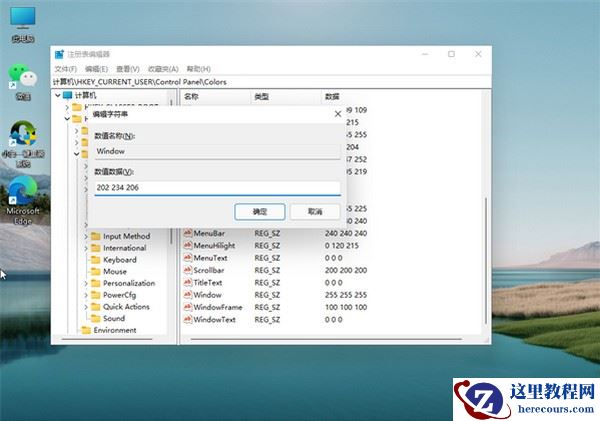
Task: Expand the Quick Actions tree node
Action: pyautogui.click(x=86, y=307)
